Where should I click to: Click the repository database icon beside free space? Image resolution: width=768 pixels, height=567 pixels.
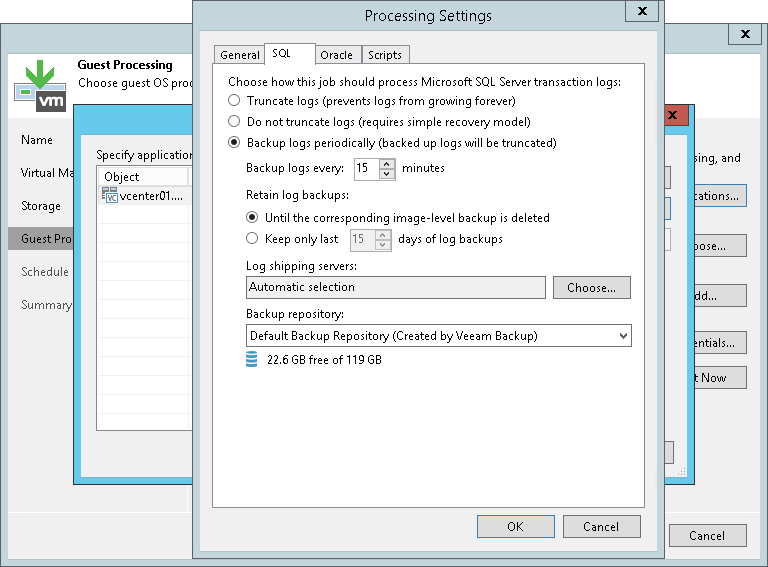click(x=251, y=359)
